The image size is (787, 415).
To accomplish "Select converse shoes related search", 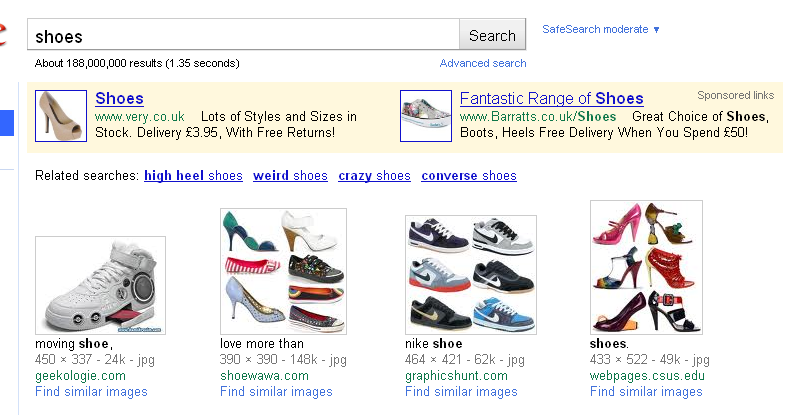I will coord(469,176).
